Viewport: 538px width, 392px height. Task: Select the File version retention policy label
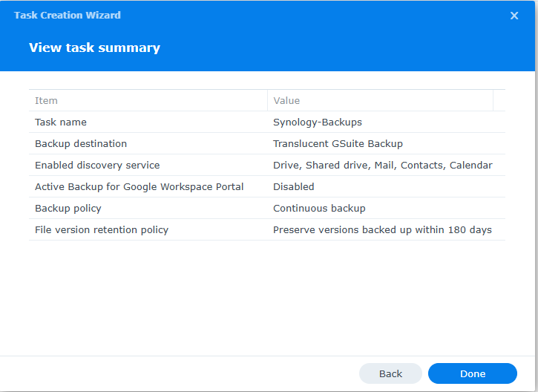(x=102, y=230)
